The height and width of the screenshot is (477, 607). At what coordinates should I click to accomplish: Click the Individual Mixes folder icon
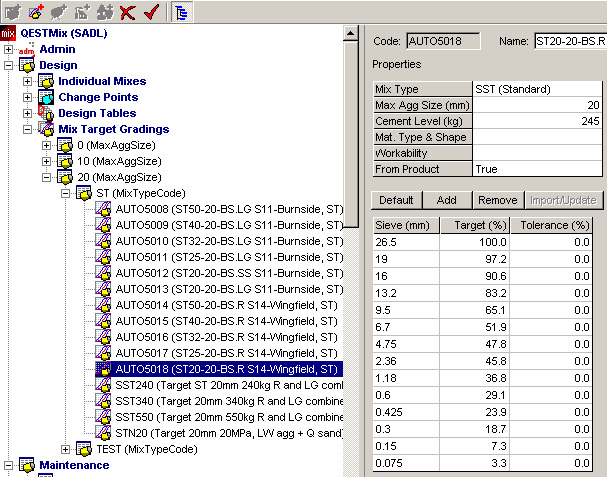[x=46, y=81]
